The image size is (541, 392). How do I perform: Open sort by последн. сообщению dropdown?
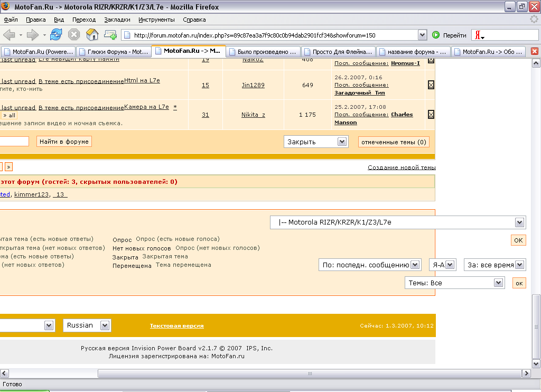tap(370, 265)
